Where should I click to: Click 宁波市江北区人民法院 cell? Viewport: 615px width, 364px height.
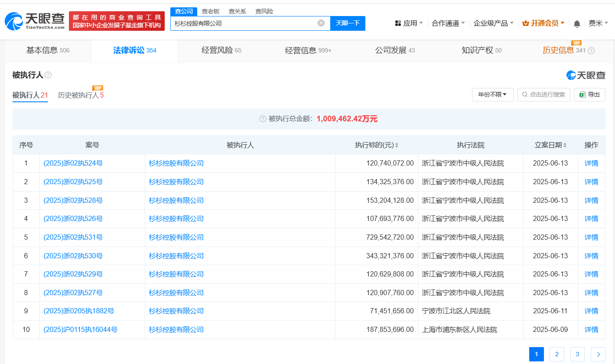point(456,311)
